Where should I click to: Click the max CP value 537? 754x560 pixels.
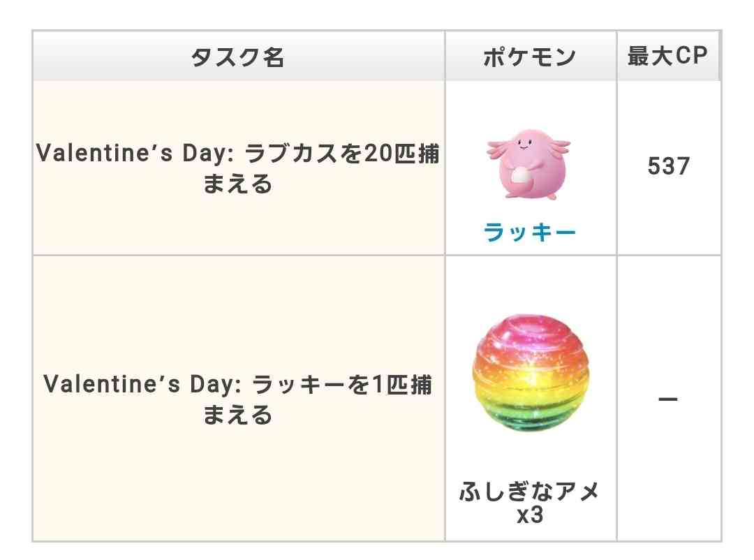coord(668,167)
